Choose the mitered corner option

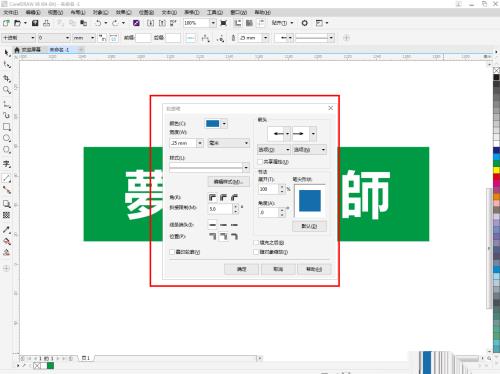[x=212, y=197]
